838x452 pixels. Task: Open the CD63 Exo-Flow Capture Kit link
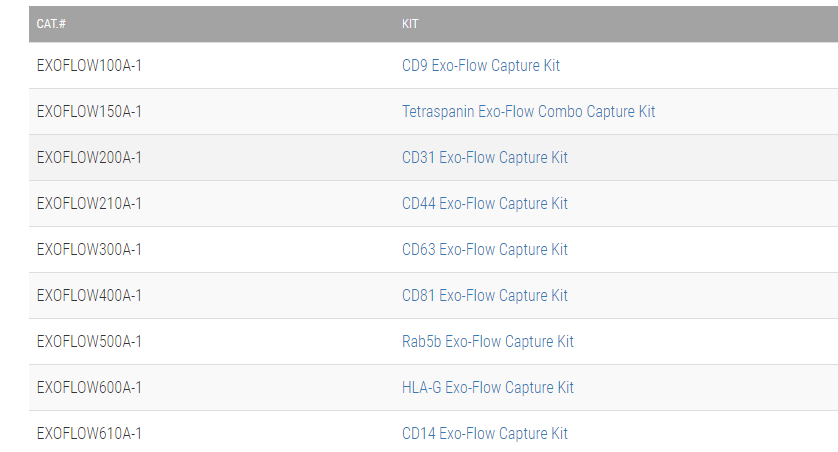tap(484, 250)
